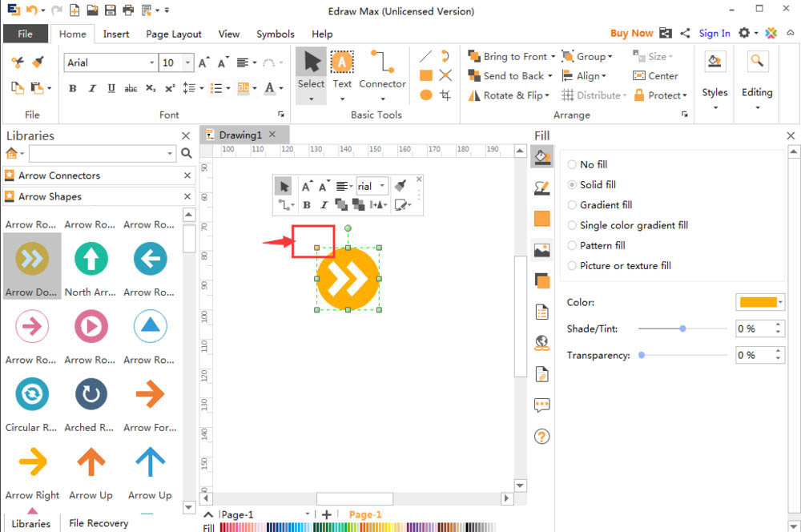Click the Save icon in quick access toolbar
Screen dimensions: 801x532
[110, 10]
